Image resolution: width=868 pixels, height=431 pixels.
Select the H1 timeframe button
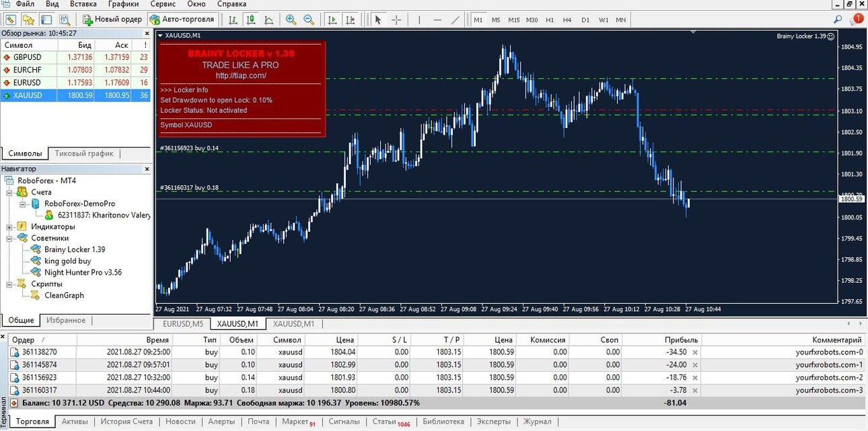(x=550, y=20)
